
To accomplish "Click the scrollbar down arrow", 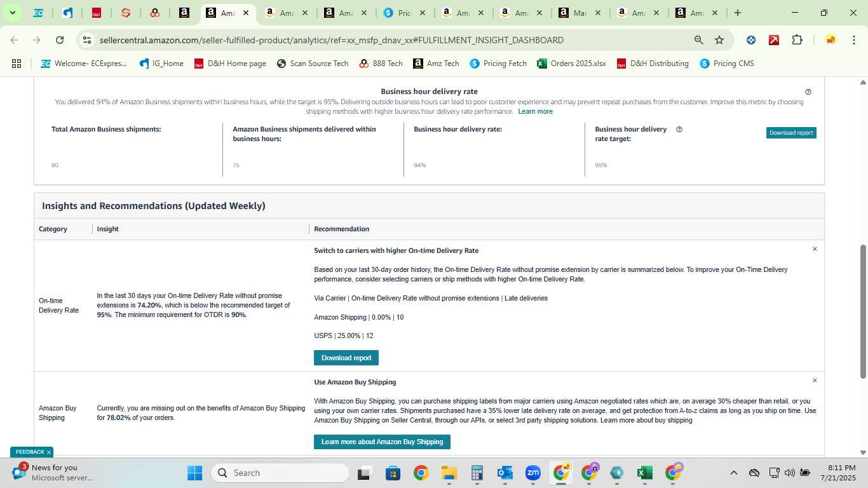I will (863, 452).
